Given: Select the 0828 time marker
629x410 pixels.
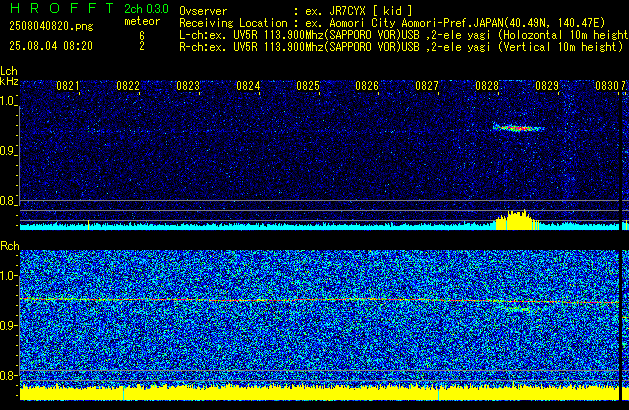Looking at the screenshot, I should pyautogui.click(x=487, y=86).
